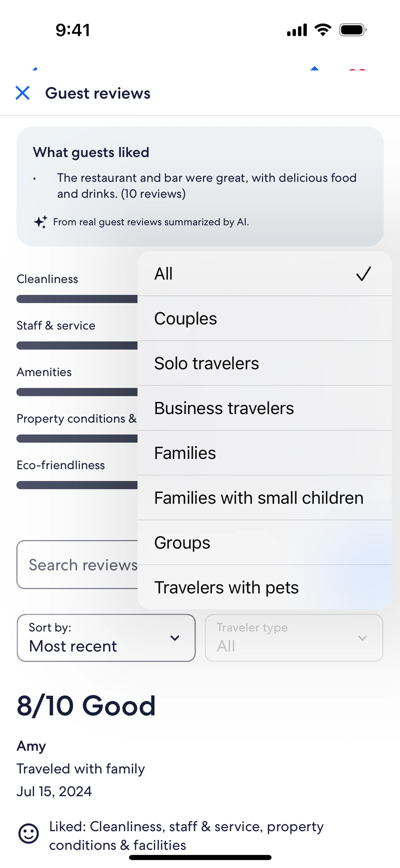Select Groups from traveler types
This screenshot has width=400, height=868.
[x=264, y=542]
